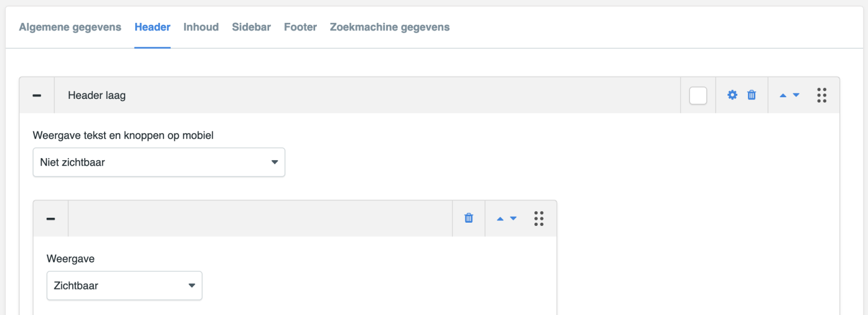Switch to Inhoud tab
This screenshot has width=868, height=315.
(x=201, y=27)
